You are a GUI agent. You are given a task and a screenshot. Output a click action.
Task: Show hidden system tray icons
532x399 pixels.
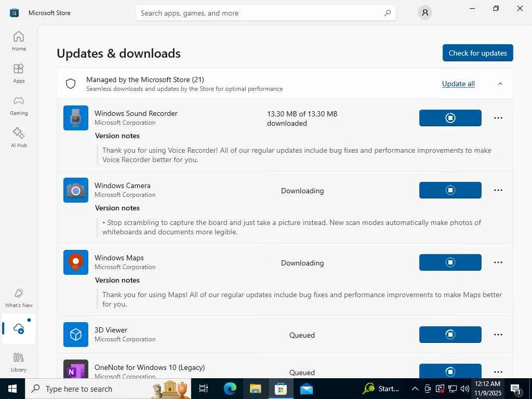tap(415, 389)
